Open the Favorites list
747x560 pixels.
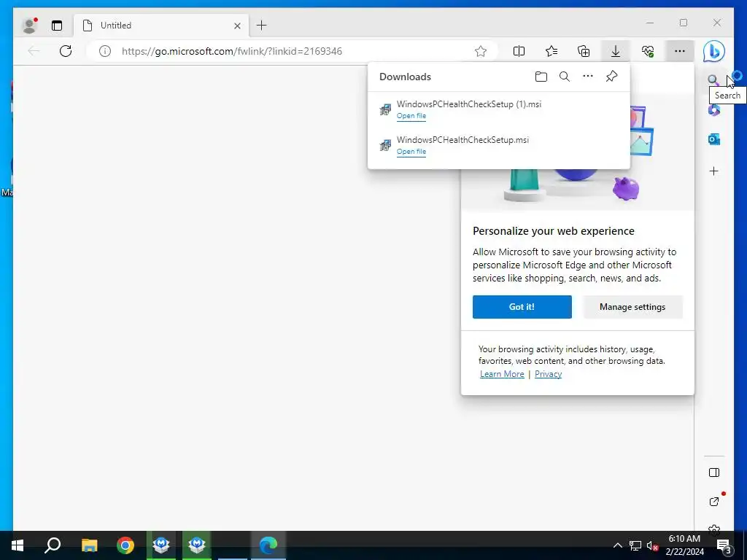[551, 51]
